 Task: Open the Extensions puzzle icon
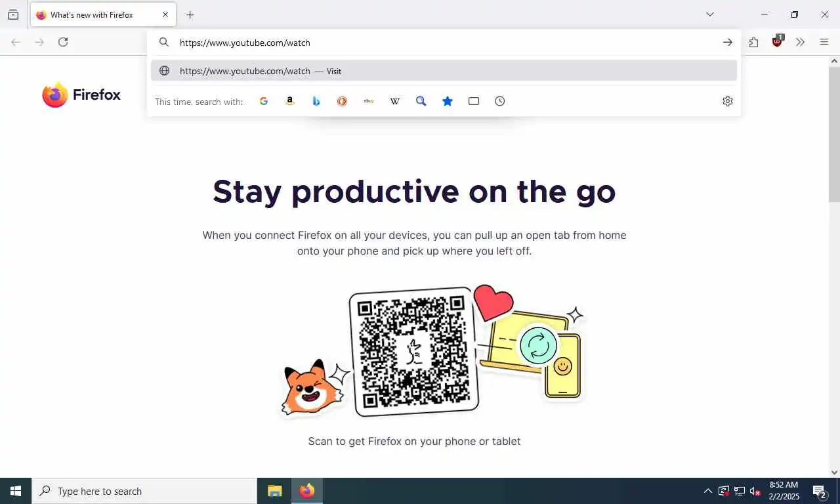click(753, 42)
